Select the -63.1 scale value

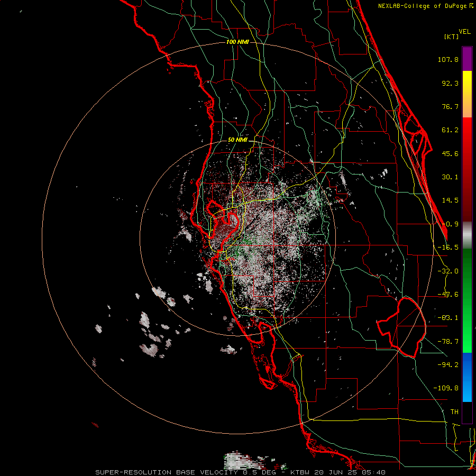448,318
